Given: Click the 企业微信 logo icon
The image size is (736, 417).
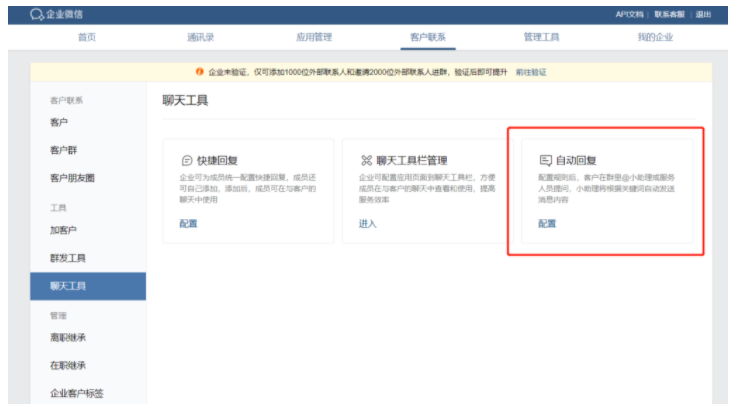Looking at the screenshot, I should pos(37,15).
